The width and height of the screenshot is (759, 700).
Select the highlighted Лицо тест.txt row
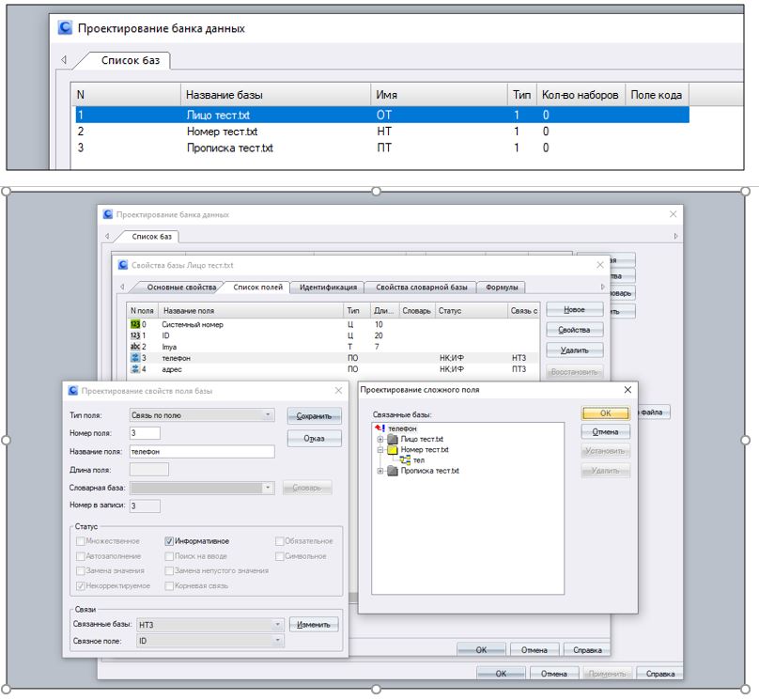(x=382, y=115)
